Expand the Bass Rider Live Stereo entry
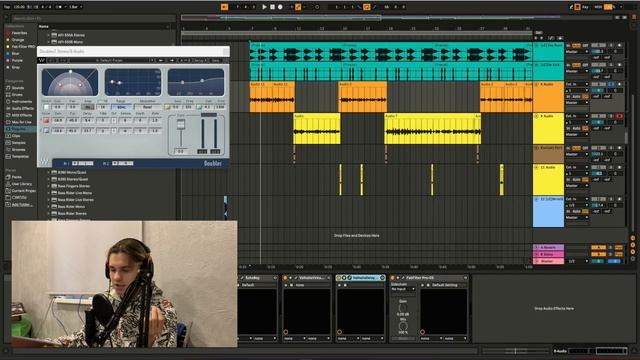Screen dimensions: 640x360 coord(49,200)
